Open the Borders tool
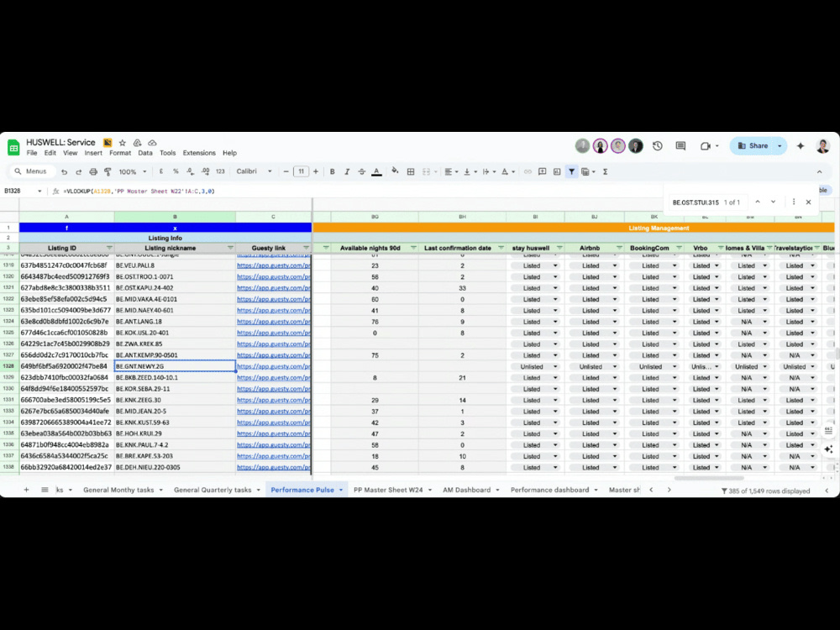Viewport: 840px width, 630px height. coord(411,172)
